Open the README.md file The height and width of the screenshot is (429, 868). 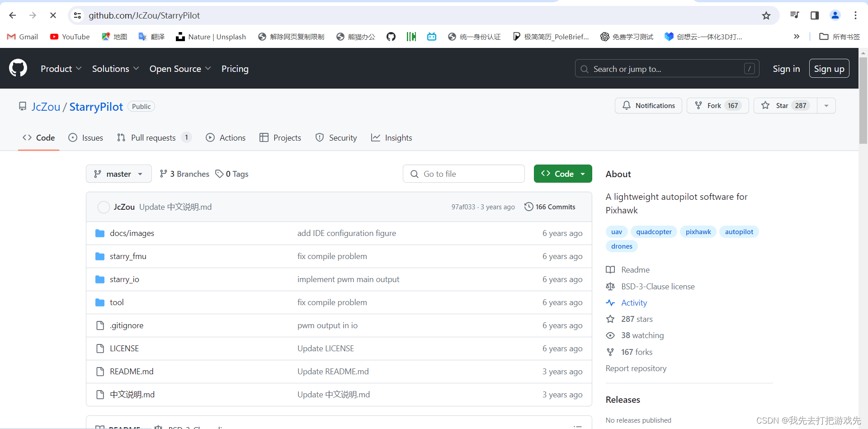pyautogui.click(x=132, y=372)
